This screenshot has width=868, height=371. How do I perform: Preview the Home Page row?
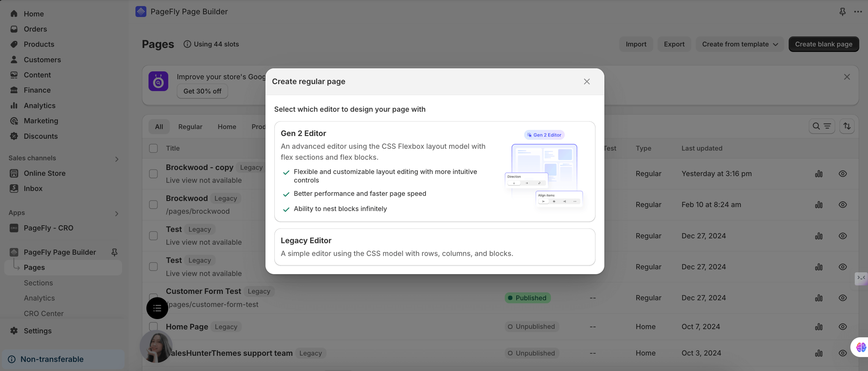pos(843,327)
